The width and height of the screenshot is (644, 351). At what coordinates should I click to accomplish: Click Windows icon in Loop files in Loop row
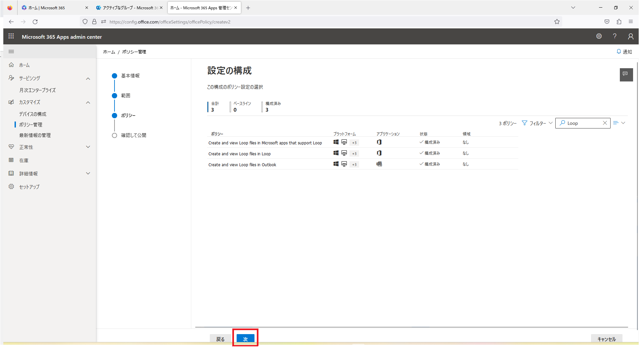[336, 153]
